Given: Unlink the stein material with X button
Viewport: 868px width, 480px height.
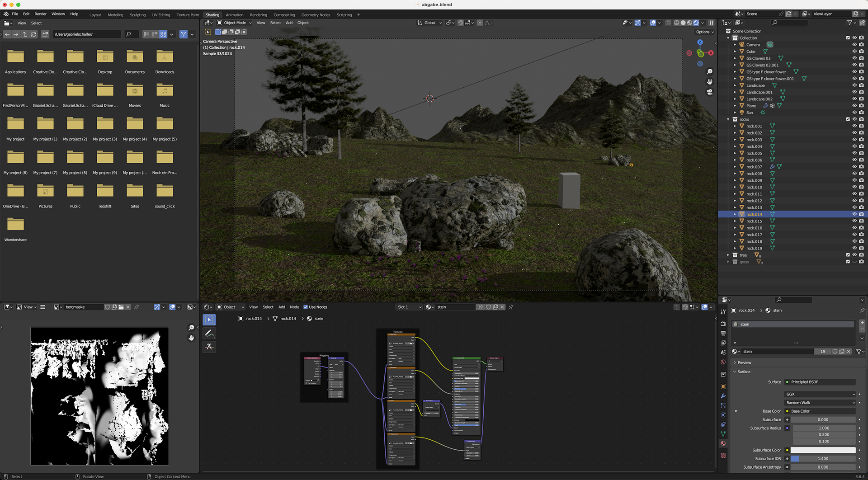Looking at the screenshot, I should point(849,352).
